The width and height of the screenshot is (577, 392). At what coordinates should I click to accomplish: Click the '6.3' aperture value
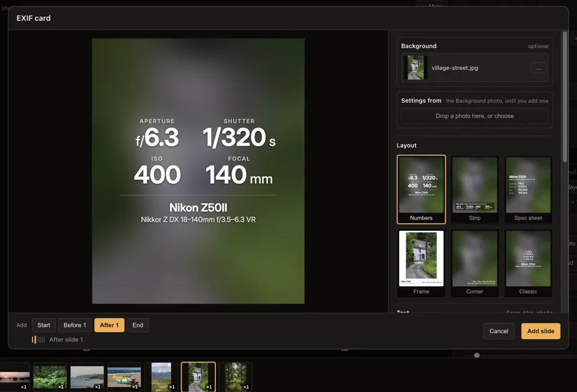pos(162,138)
